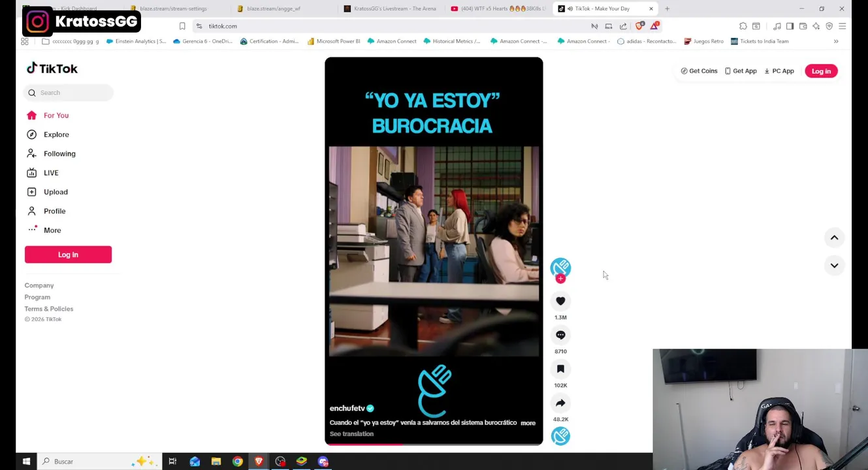
Task: Expand the Company footer link
Action: coord(39,285)
